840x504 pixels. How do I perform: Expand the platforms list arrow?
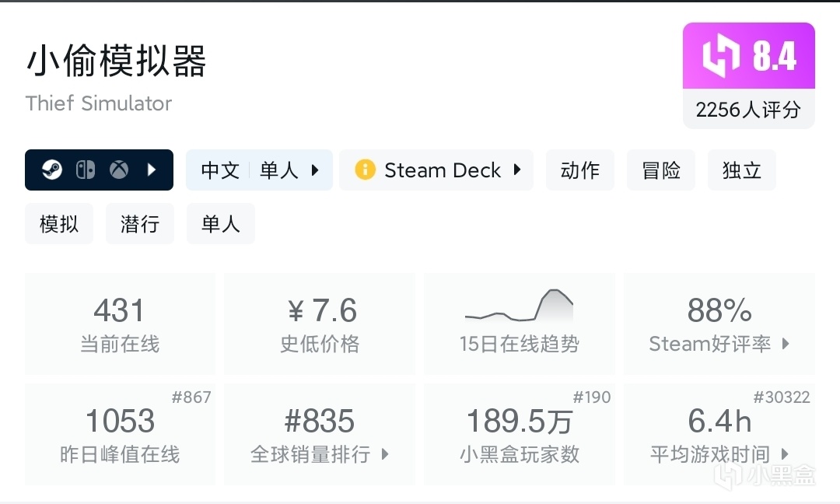click(x=152, y=170)
